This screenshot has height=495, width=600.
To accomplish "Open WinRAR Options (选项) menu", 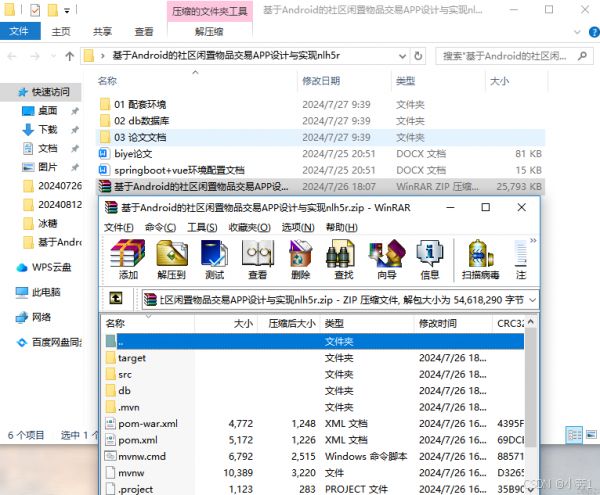I will point(298,228).
